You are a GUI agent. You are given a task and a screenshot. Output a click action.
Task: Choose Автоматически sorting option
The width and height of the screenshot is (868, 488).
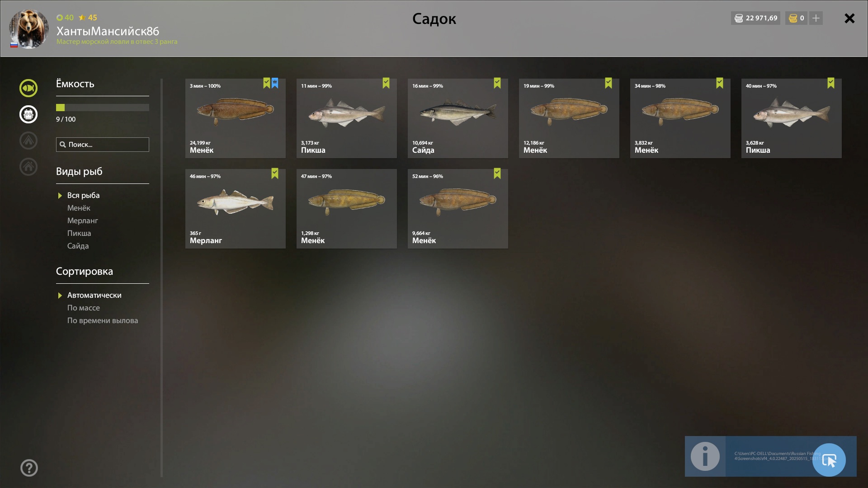tap(94, 295)
